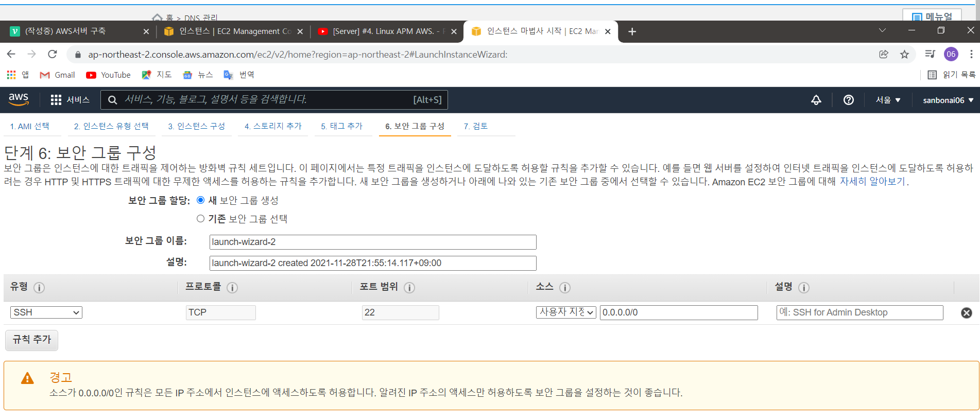
Task: Open the 자세히 알아보기 link
Action: coord(872,182)
